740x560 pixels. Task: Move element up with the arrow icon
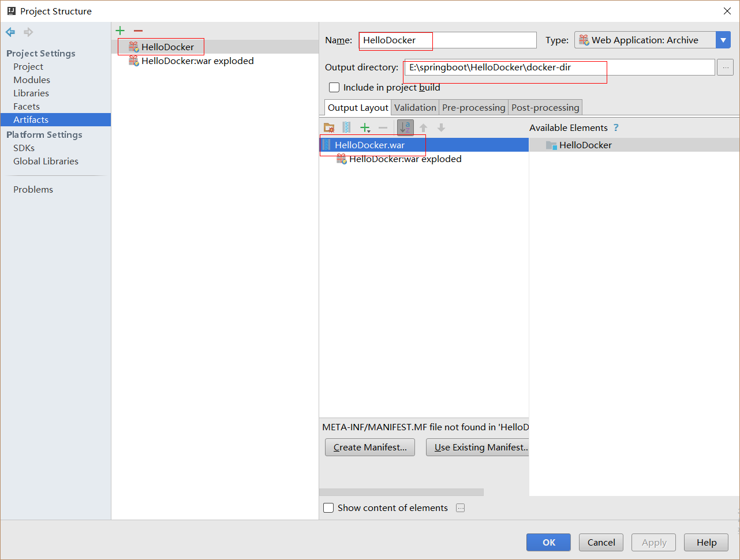[x=423, y=127]
